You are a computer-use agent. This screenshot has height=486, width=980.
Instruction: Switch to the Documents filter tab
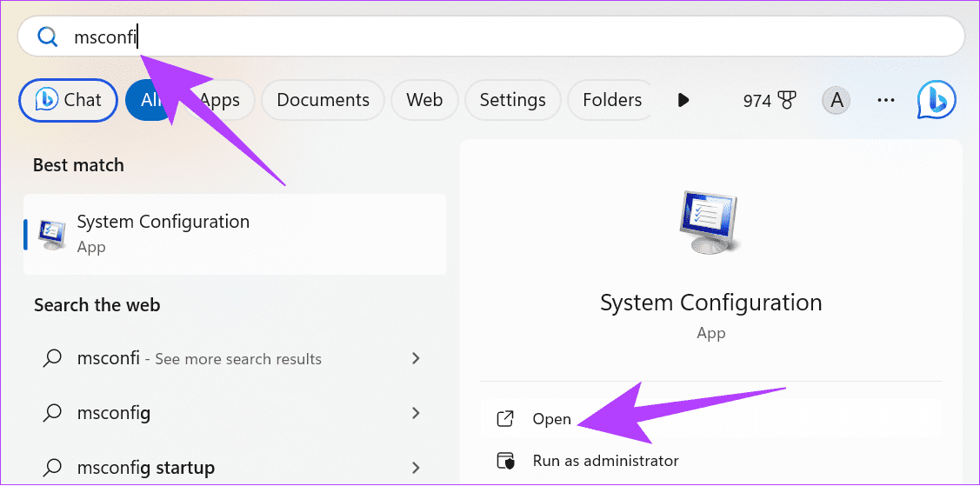[x=323, y=100]
